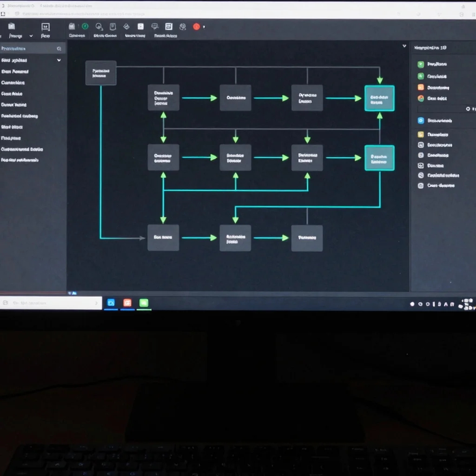This screenshot has width=476, height=476.
Task: Click the grey package icon beside the green circle
Action: pyautogui.click(x=72, y=26)
